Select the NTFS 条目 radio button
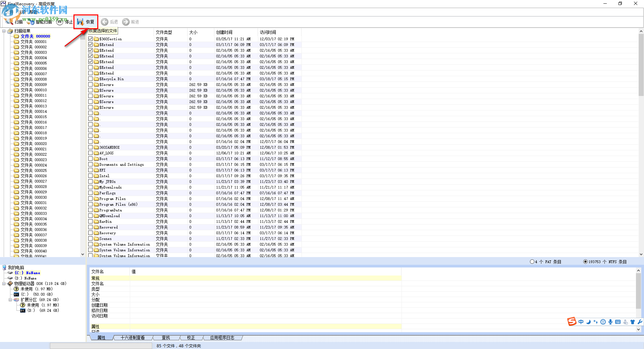Screen dimensions: 644x349 (x=586, y=262)
